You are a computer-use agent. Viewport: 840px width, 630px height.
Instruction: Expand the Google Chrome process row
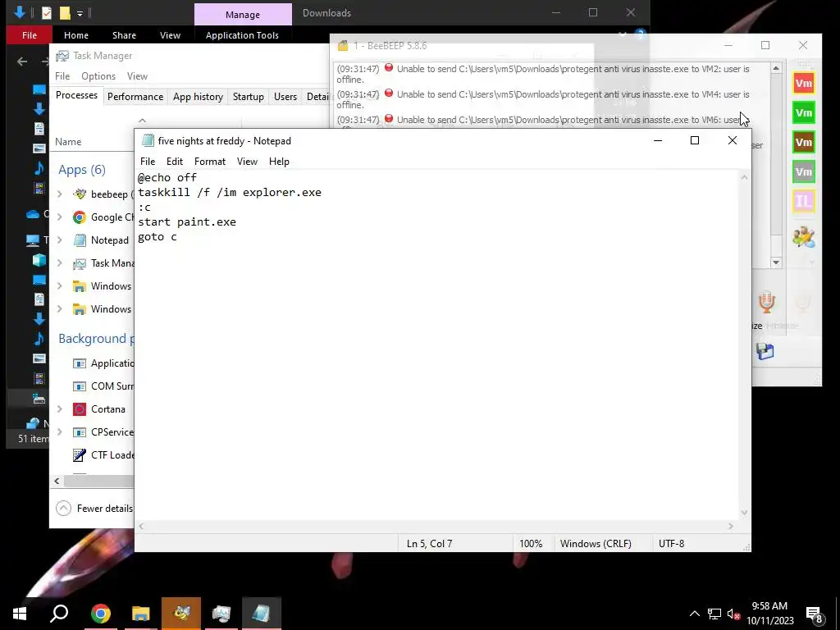tap(59, 217)
